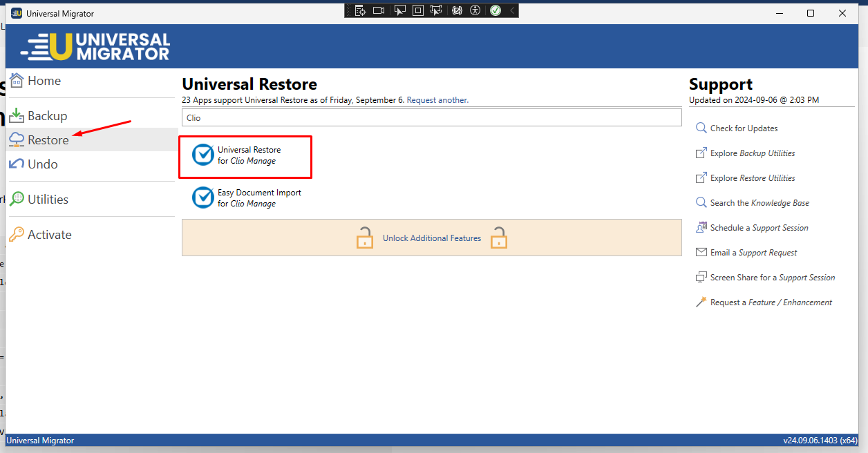868x453 pixels.
Task: Click Unlock Additional Features link
Action: click(432, 238)
